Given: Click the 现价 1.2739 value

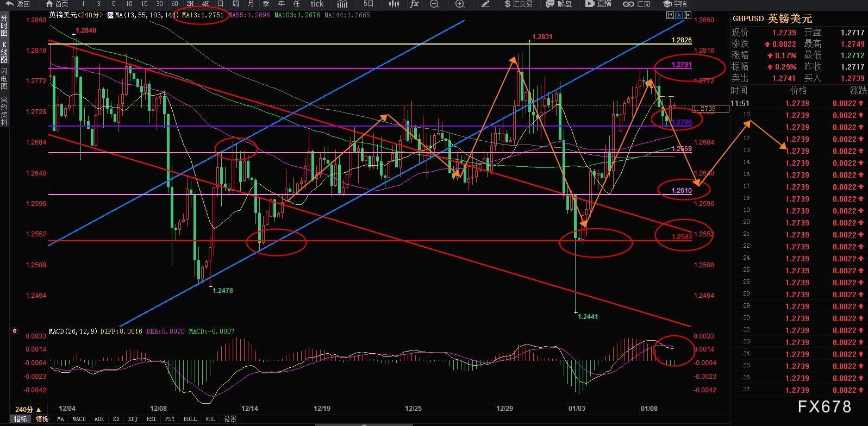Looking at the screenshot, I should (x=784, y=33).
